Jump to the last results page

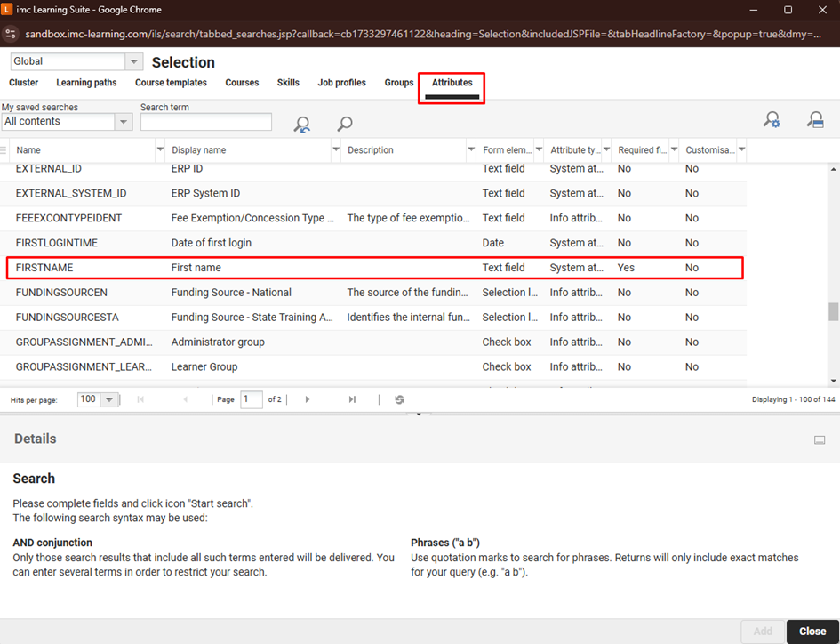pos(352,400)
